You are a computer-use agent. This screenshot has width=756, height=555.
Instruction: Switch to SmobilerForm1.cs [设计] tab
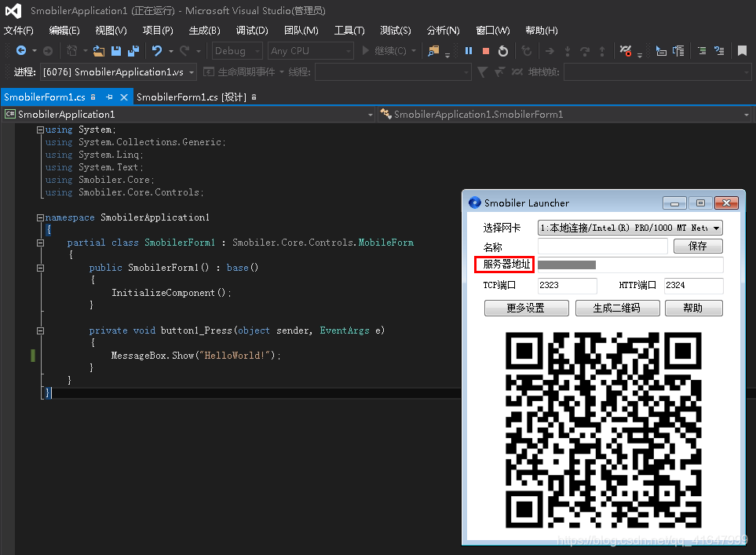pyautogui.click(x=191, y=97)
